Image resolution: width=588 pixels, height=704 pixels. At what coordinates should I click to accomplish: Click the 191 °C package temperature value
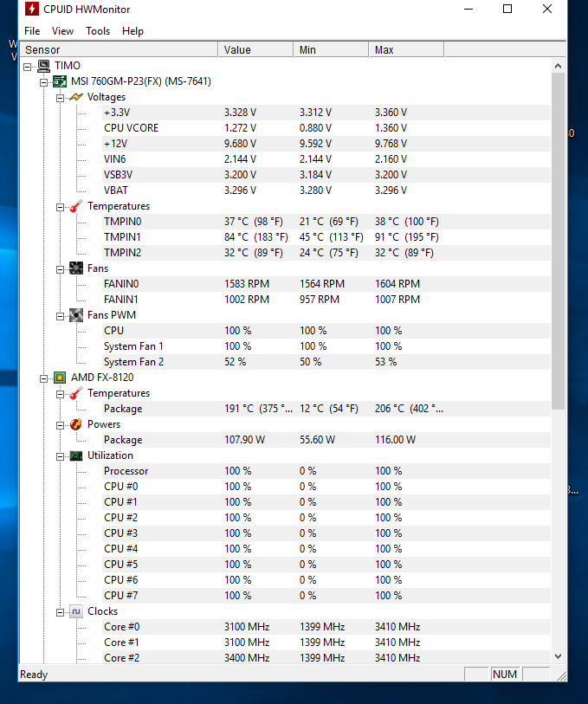pyautogui.click(x=259, y=409)
